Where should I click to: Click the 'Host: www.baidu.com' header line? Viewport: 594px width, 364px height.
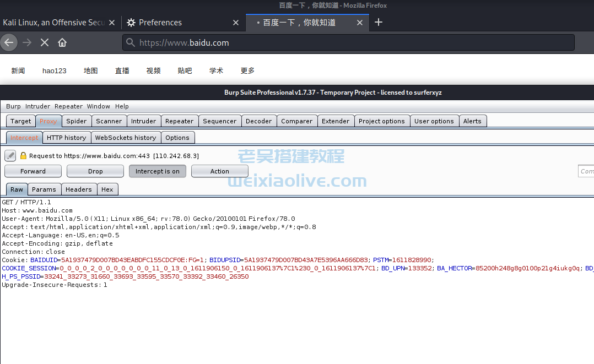coord(37,210)
